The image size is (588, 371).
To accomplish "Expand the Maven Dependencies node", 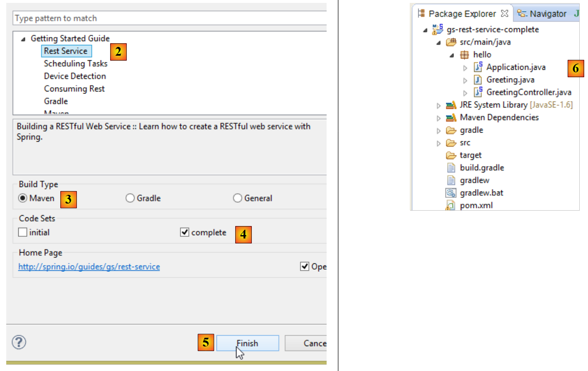I will 438,118.
